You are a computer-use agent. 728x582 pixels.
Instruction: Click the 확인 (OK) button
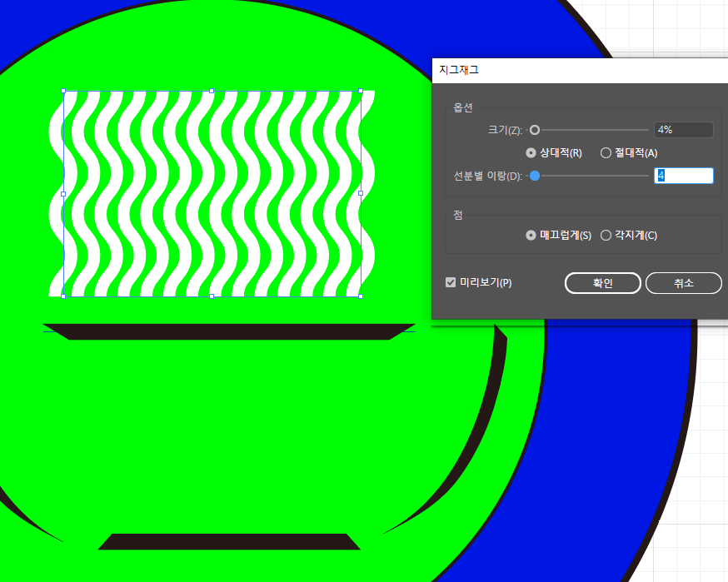[603, 283]
